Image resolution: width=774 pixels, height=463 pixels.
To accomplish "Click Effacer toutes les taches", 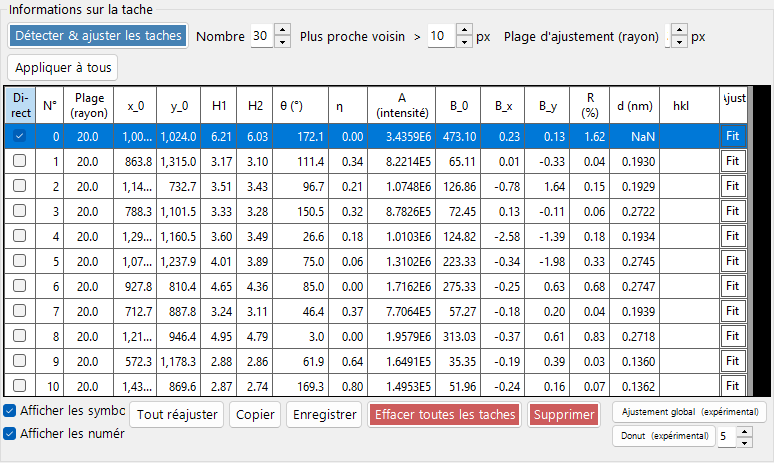I will [444, 415].
